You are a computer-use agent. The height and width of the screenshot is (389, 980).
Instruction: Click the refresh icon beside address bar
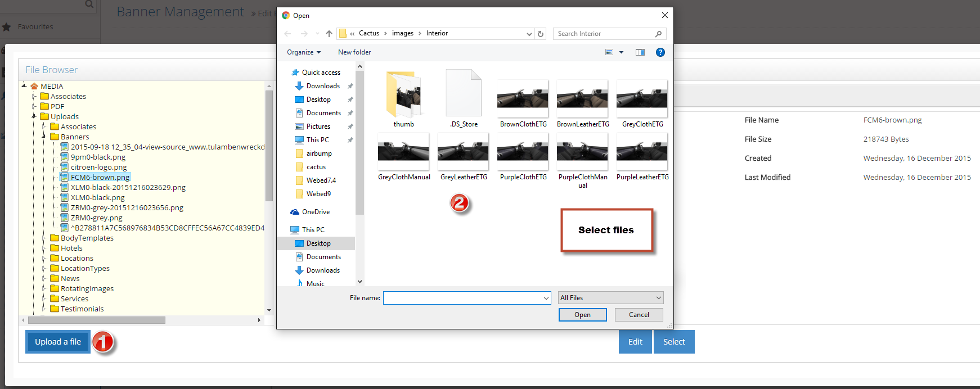541,34
